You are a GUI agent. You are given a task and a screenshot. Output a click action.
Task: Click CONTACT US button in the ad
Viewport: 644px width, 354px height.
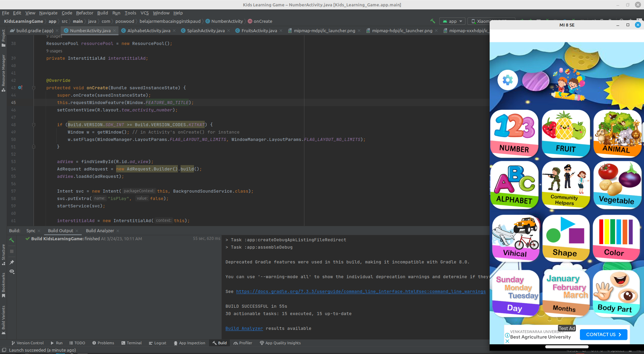coord(603,335)
